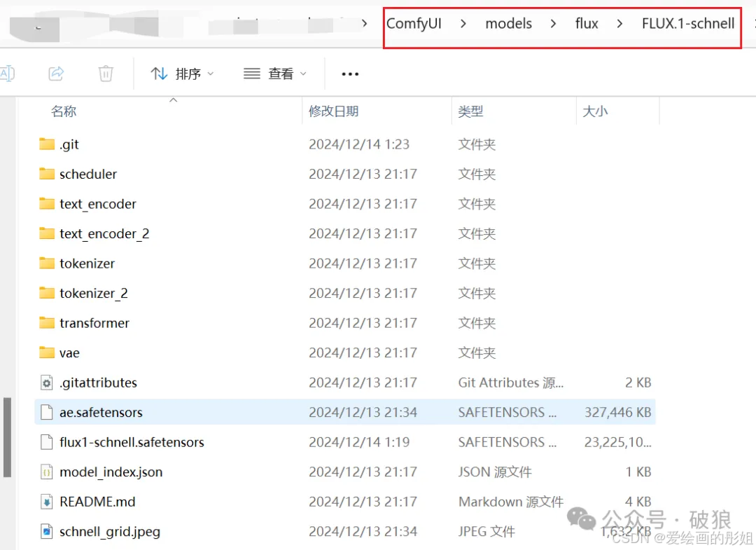This screenshot has height=550, width=756.
Task: Select the text_encoder_2 folder icon
Action: click(47, 233)
